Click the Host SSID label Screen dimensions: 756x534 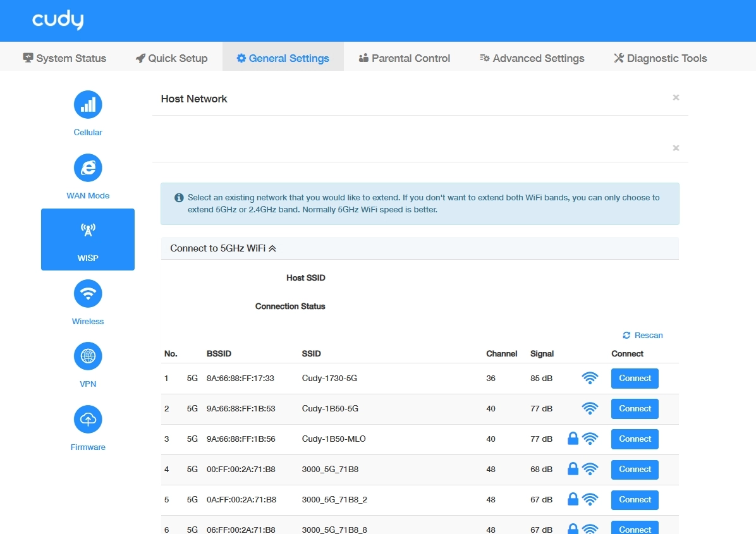click(306, 278)
